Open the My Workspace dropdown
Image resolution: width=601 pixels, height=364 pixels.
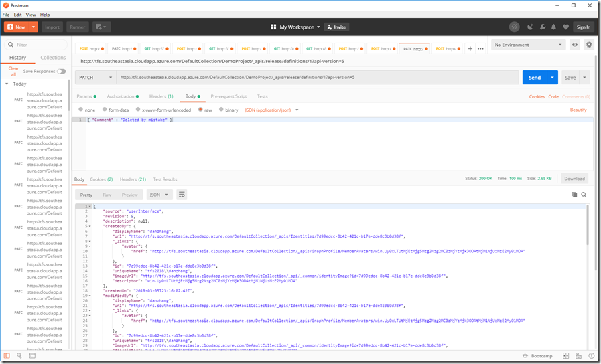(x=295, y=27)
